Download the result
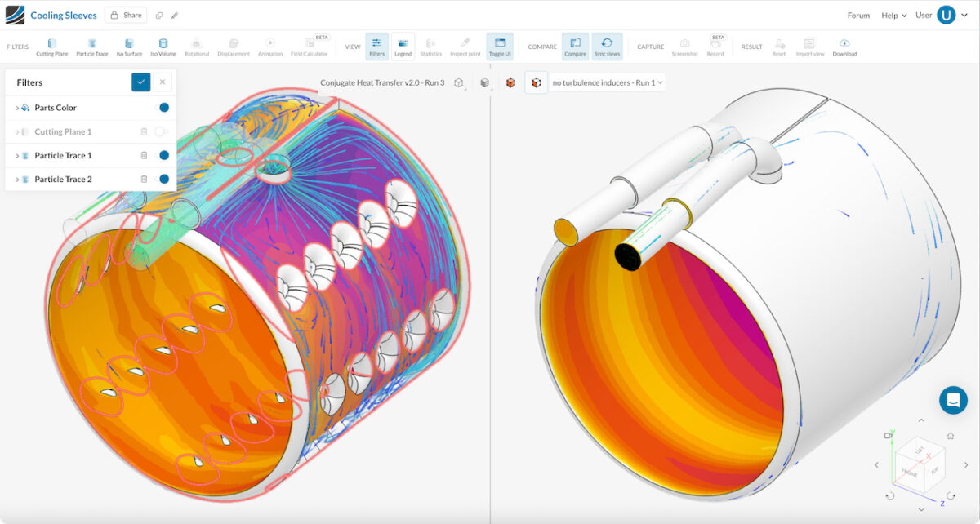This screenshot has height=524, width=980. pyautogui.click(x=844, y=47)
